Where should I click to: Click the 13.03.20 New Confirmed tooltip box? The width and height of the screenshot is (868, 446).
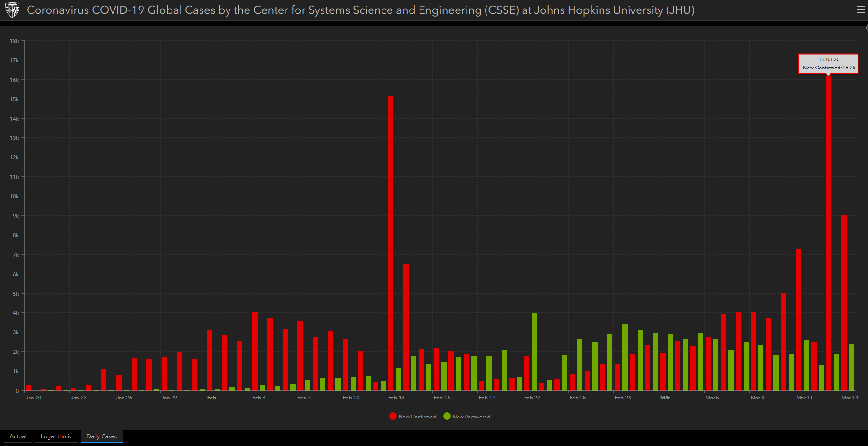[828, 64]
